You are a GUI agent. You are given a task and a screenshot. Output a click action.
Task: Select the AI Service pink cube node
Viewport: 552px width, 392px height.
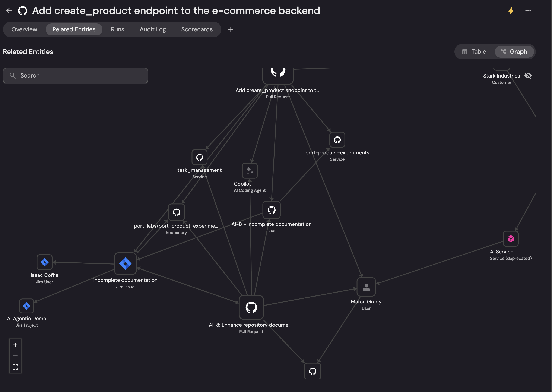pyautogui.click(x=511, y=239)
